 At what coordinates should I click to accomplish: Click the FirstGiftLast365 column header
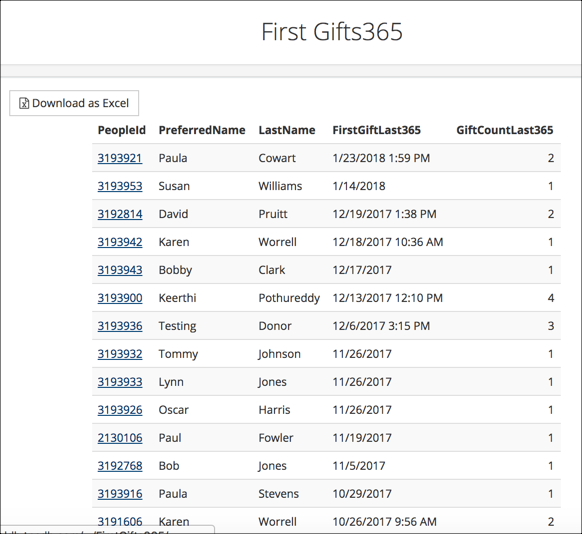pyautogui.click(x=376, y=130)
